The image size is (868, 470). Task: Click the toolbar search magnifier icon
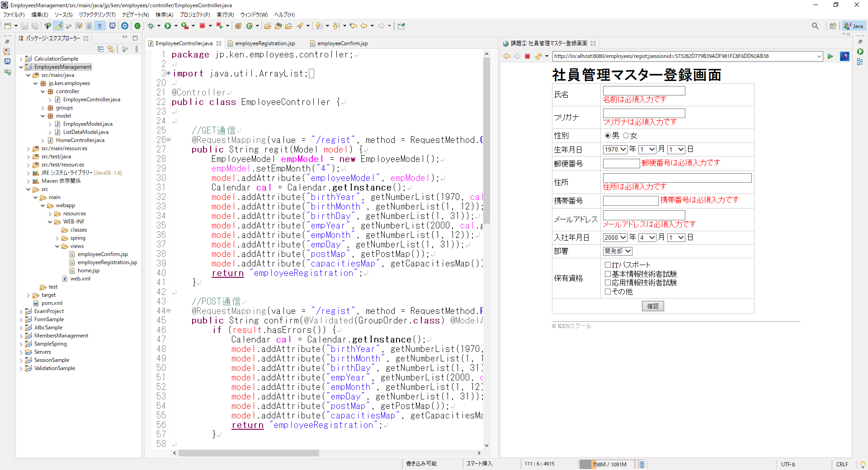click(x=815, y=26)
